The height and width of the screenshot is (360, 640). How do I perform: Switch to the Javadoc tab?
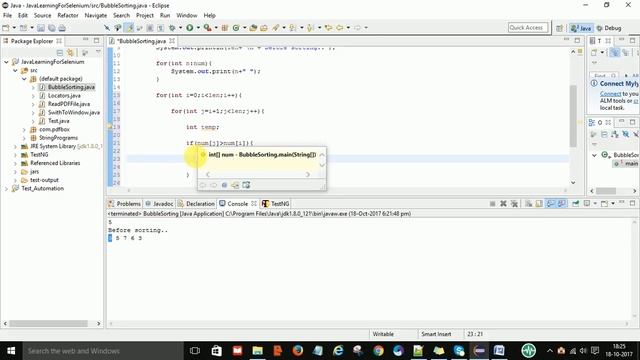tap(159, 203)
